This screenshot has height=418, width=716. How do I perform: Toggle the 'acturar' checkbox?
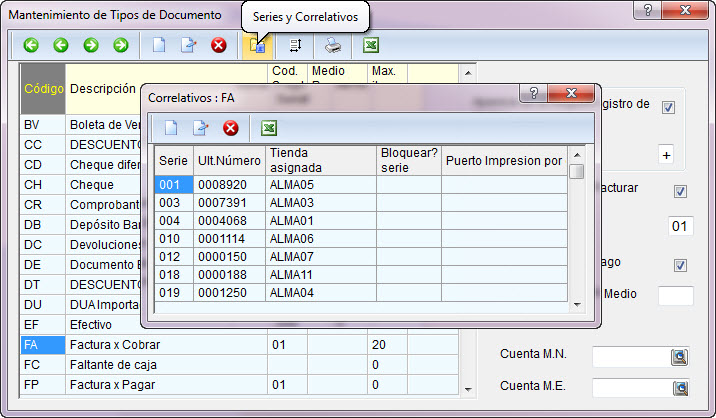pyautogui.click(x=681, y=191)
